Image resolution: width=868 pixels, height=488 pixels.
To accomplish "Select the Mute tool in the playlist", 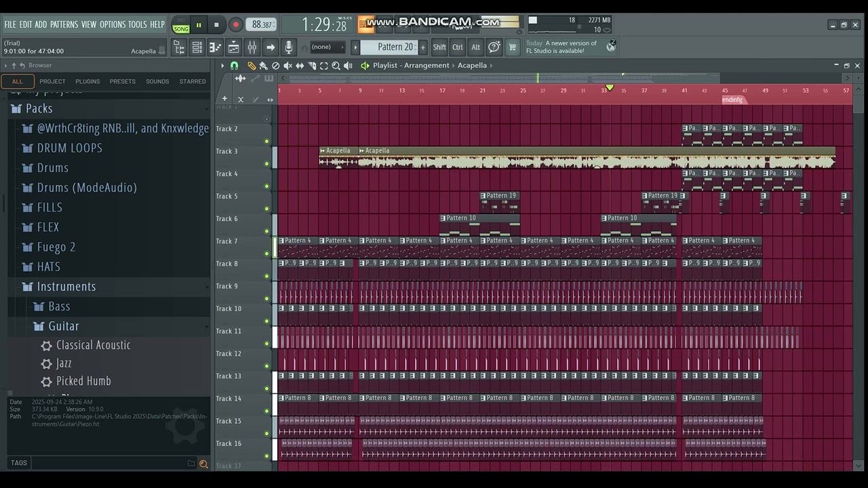I will [x=288, y=66].
